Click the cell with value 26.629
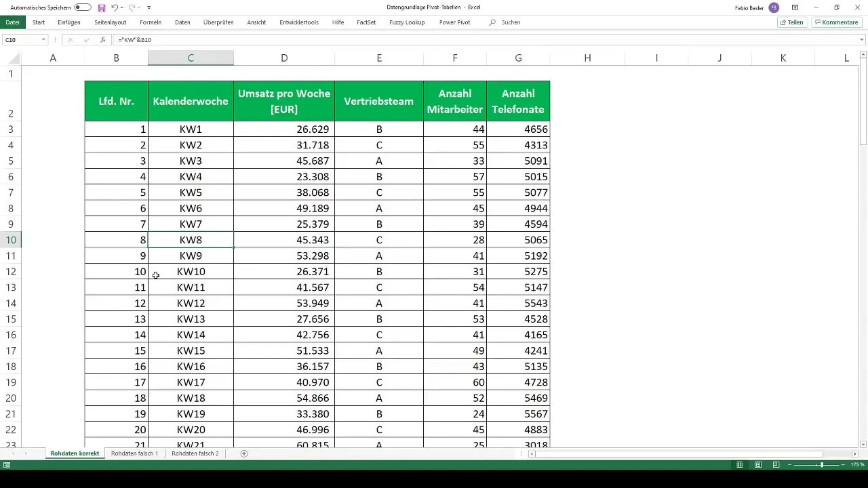Screen dimensions: 868x488 pyautogui.click(x=284, y=129)
